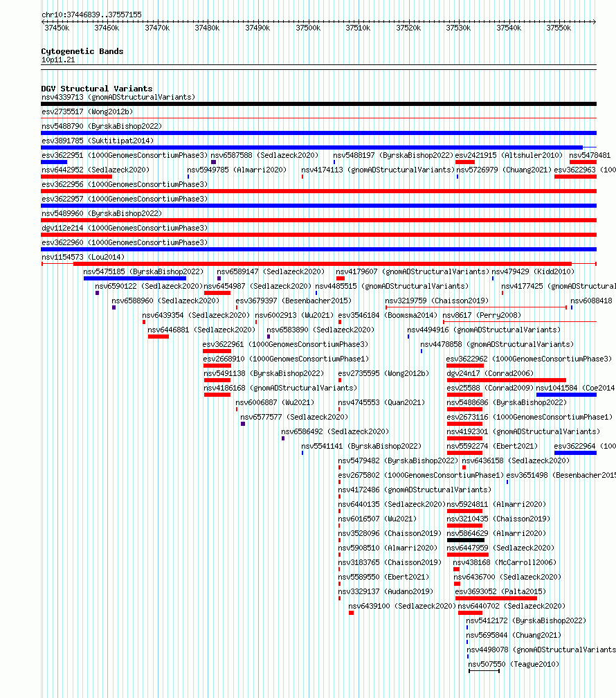Open dgv24n17 (Conrad2006) variant
Screen dimensions: 616x698
[490, 373]
